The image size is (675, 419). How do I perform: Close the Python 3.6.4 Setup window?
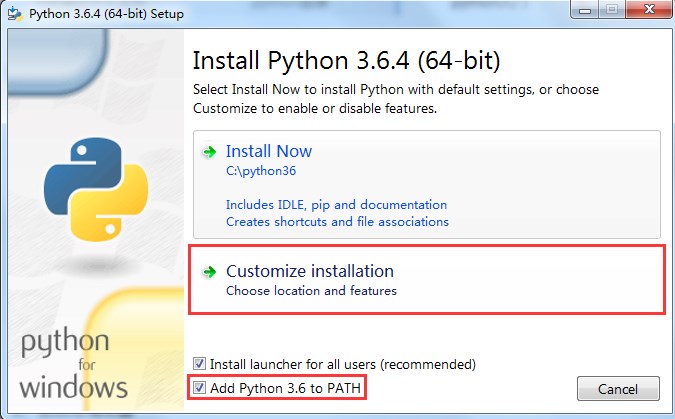click(649, 9)
